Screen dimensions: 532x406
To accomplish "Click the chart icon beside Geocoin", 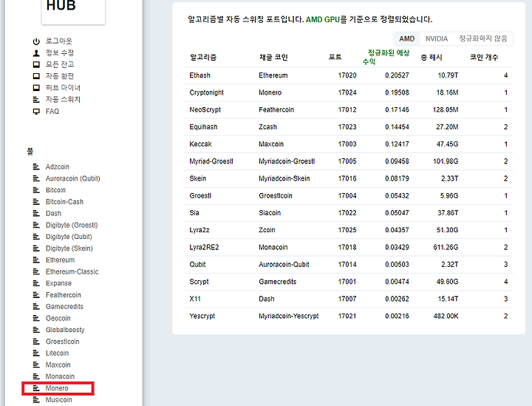I will [x=36, y=318].
